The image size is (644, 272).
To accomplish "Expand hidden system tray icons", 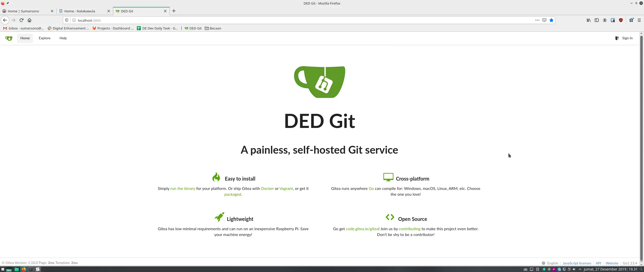I will tap(580, 269).
